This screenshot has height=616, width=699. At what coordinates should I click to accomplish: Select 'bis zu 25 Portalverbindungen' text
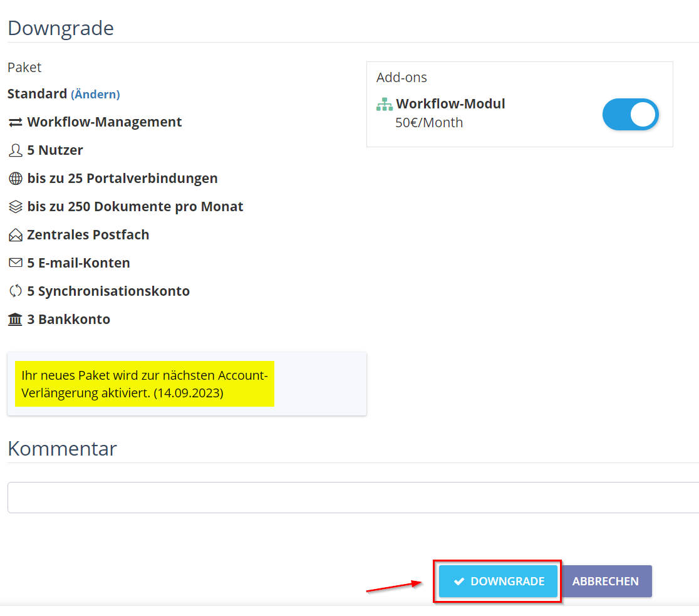pos(122,179)
